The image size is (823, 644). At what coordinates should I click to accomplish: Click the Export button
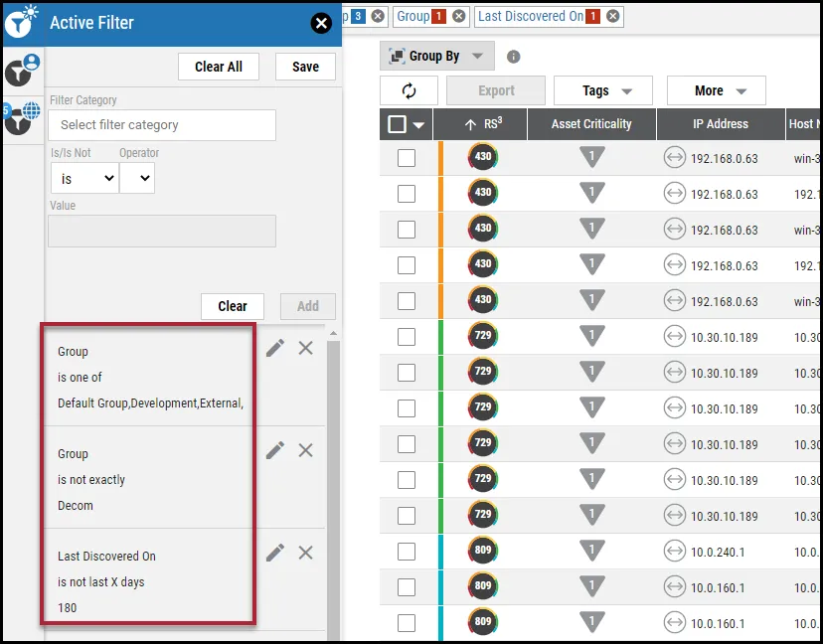pos(496,90)
